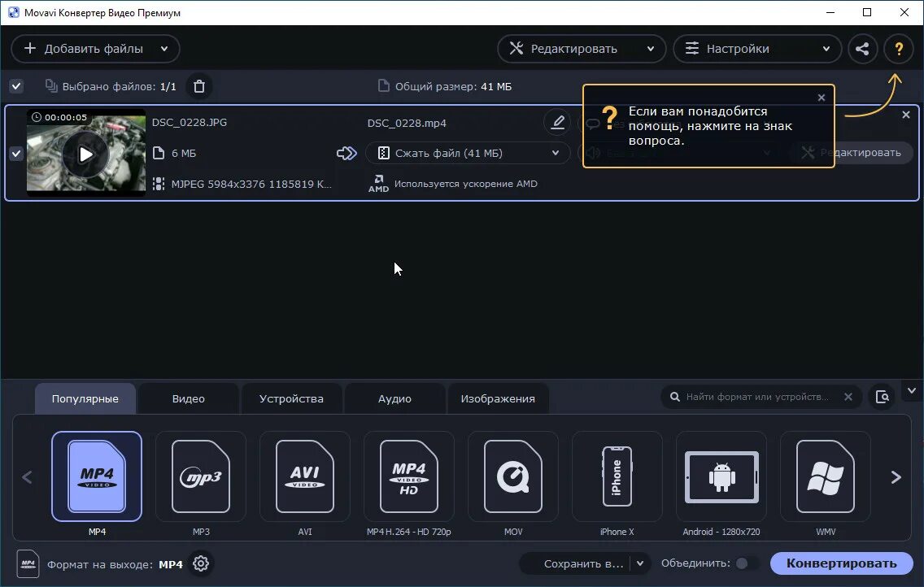
Task: Click the DSC_0228.mp4 output file name
Action: (407, 123)
